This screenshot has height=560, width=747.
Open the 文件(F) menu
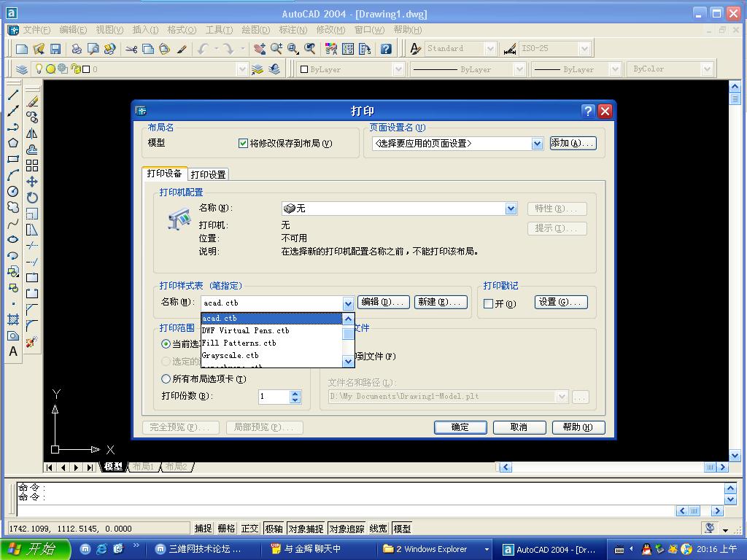pyautogui.click(x=36, y=30)
